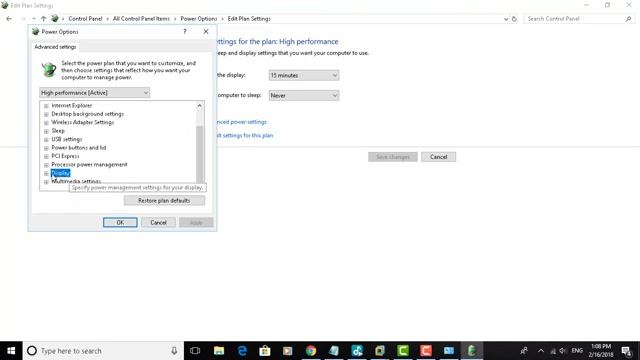
Task: Open the red taskbar app icon
Action: [x=426, y=351]
